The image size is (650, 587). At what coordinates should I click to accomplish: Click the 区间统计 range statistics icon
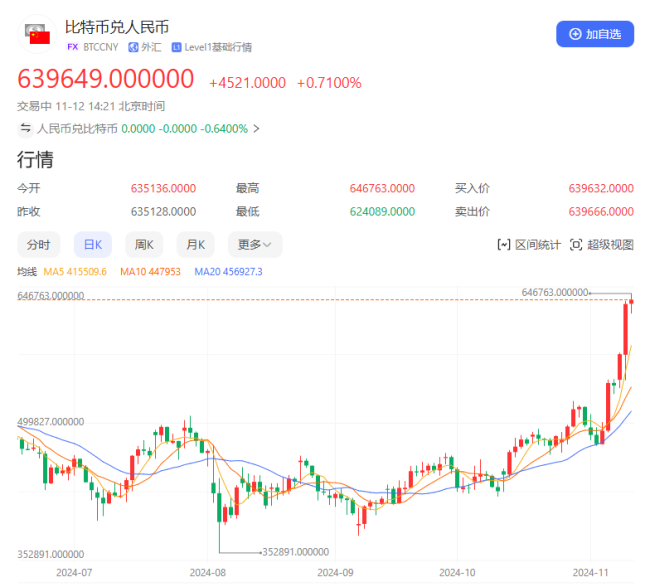pos(504,245)
